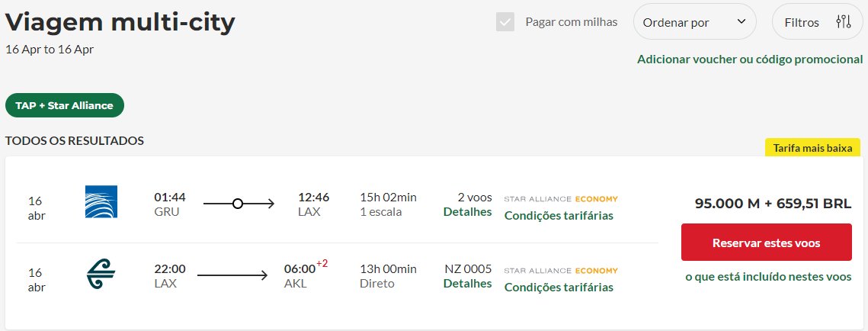
Task: Click the Star Alliance Economy label, first flight
Action: click(x=561, y=199)
